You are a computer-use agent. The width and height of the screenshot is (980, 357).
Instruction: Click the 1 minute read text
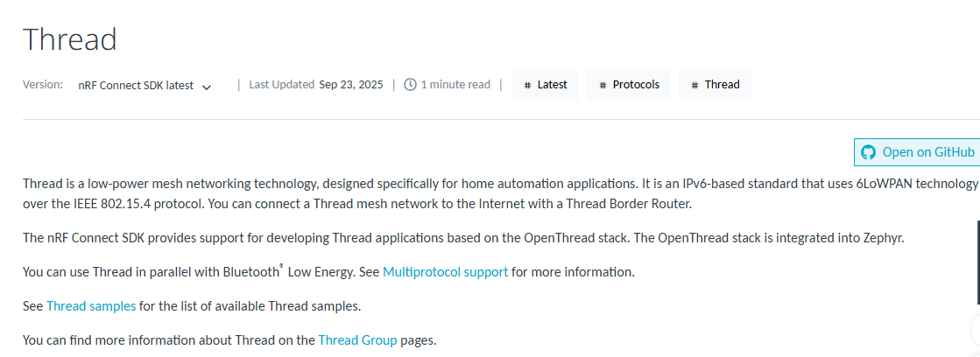[455, 85]
